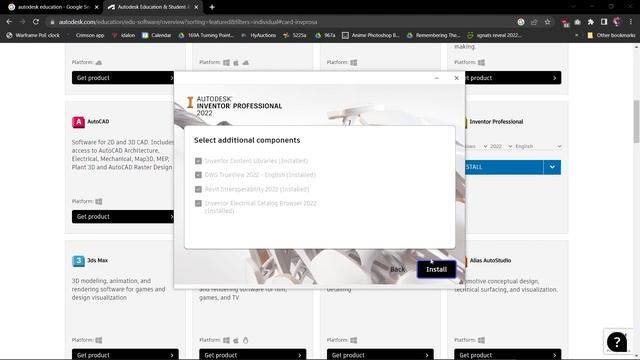Open the 'HyAuctions' bookmark

tap(259, 36)
